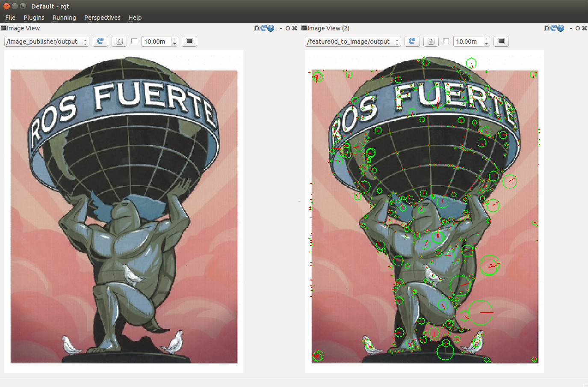This screenshot has height=387, width=588.
Task: Open the Perspectives menu
Action: [102, 18]
